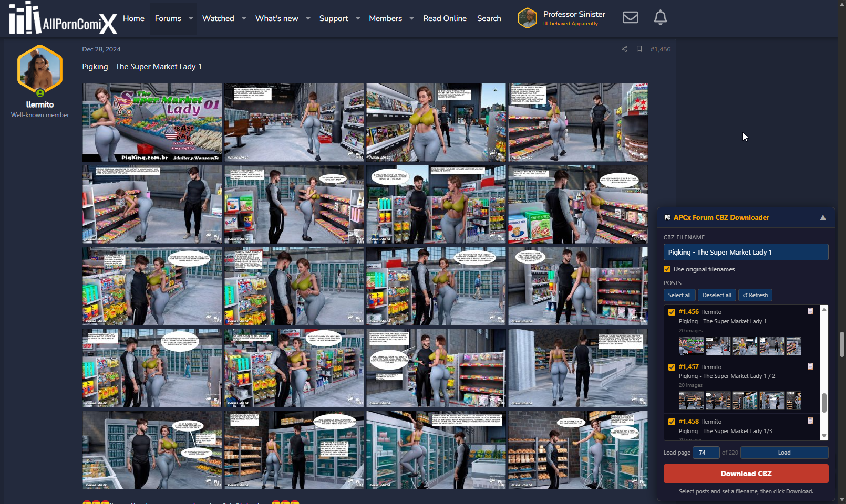Open the Read Online nav item
Image resolution: width=846 pixels, height=504 pixels.
click(x=445, y=18)
